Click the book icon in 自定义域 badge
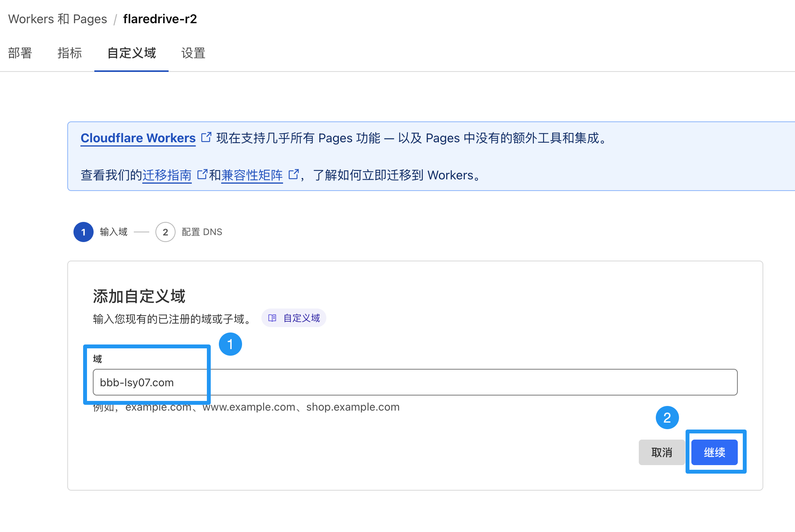The image size is (795, 532). click(272, 318)
